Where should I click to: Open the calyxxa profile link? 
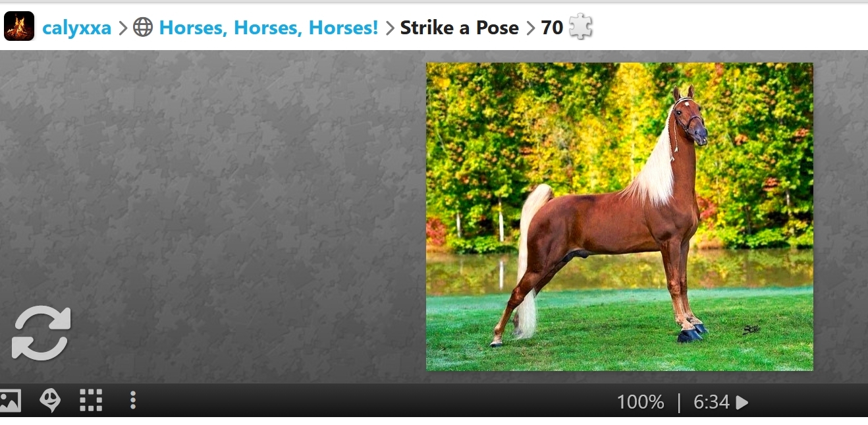(x=76, y=28)
